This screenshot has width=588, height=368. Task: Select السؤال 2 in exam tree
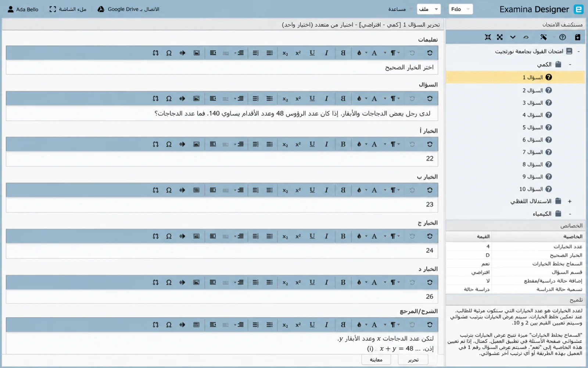(537, 91)
